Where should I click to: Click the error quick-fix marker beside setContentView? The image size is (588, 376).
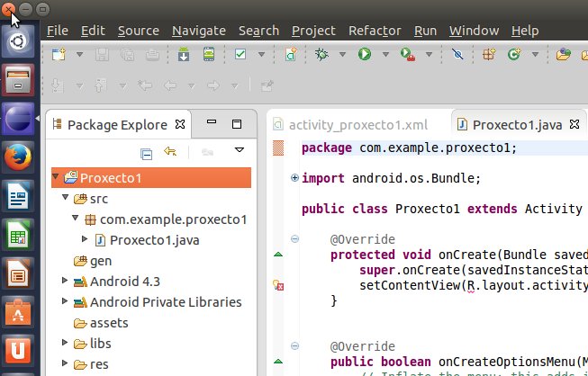point(278,285)
